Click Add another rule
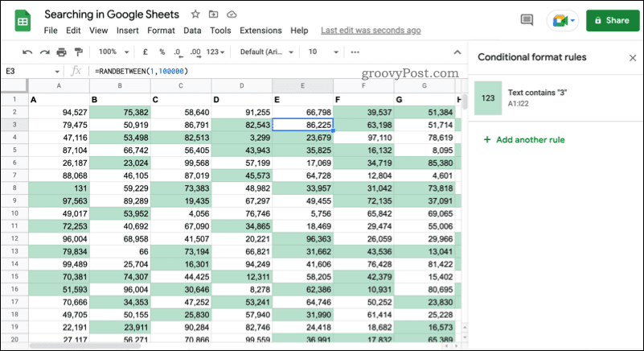Viewport: 644px width, 351px height. (x=523, y=139)
